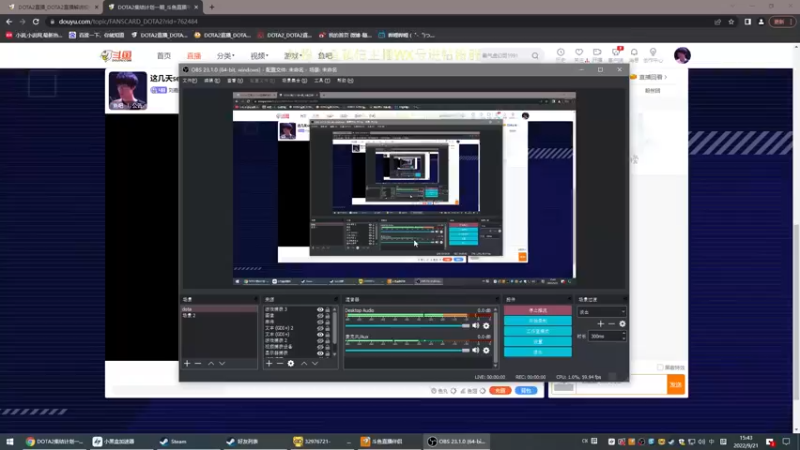Mute Desktop Audio speaker icon
The width and height of the screenshot is (800, 450).
click(476, 326)
